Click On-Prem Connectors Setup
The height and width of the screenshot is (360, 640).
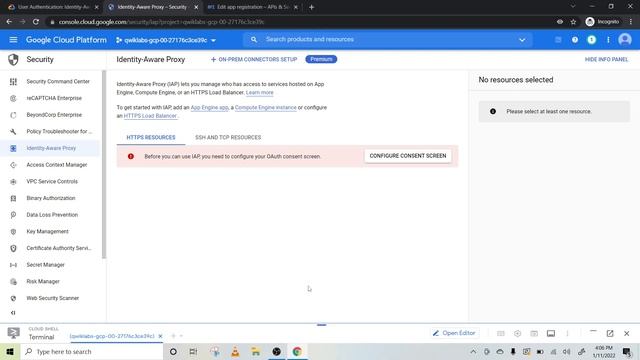254,60
